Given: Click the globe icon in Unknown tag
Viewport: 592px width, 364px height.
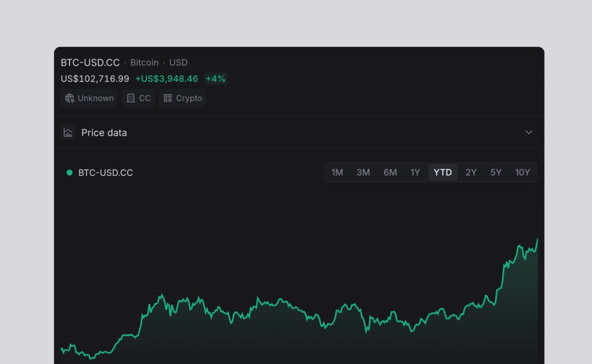Looking at the screenshot, I should pos(69,98).
